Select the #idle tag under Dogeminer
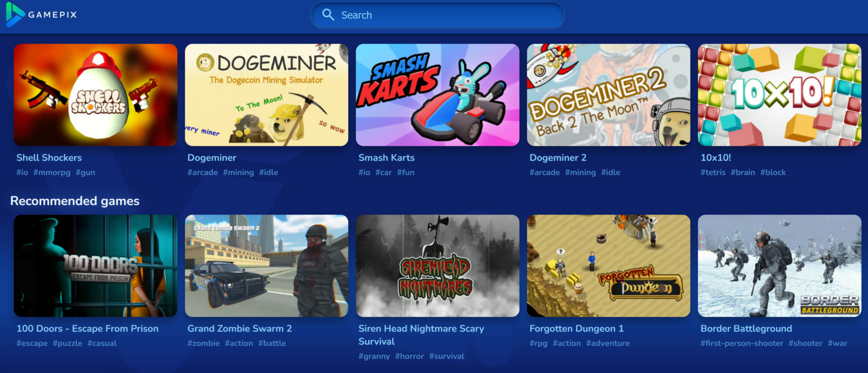The width and height of the screenshot is (868, 373). tap(269, 172)
